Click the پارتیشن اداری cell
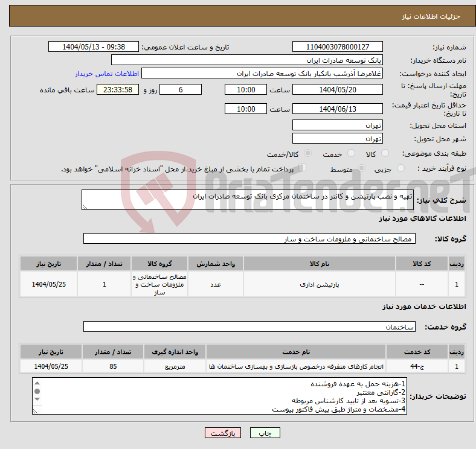 (320, 284)
